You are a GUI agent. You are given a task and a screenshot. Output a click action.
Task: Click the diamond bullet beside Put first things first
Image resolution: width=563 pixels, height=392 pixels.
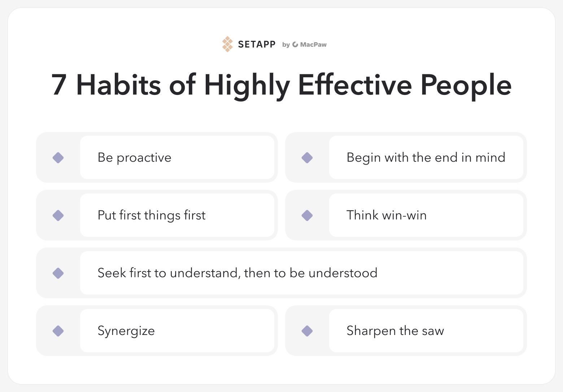pos(58,215)
